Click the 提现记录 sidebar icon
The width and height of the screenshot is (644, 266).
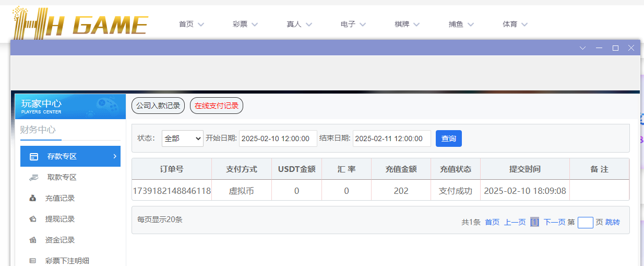coord(33,219)
